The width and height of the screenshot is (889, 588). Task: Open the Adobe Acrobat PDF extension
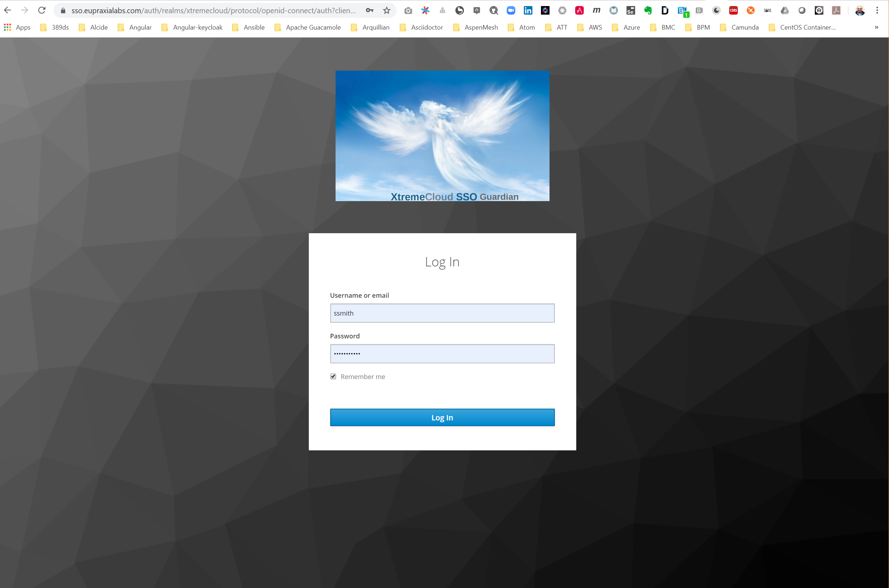[836, 10]
